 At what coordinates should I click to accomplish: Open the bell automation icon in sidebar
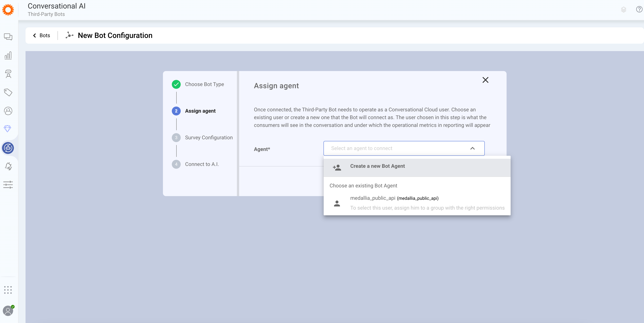tap(8, 166)
